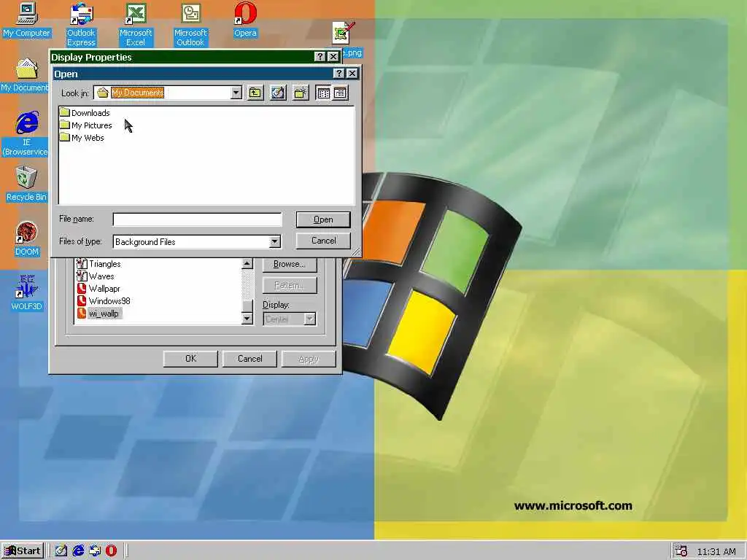Click the Pattern button in Display Properties
This screenshot has height=560, width=747.
tap(289, 285)
